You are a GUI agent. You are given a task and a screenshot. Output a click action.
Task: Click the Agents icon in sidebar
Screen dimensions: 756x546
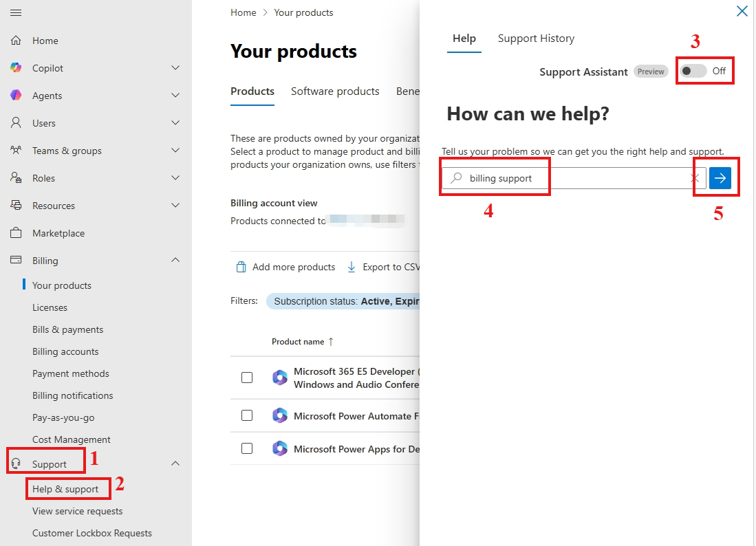tap(16, 96)
